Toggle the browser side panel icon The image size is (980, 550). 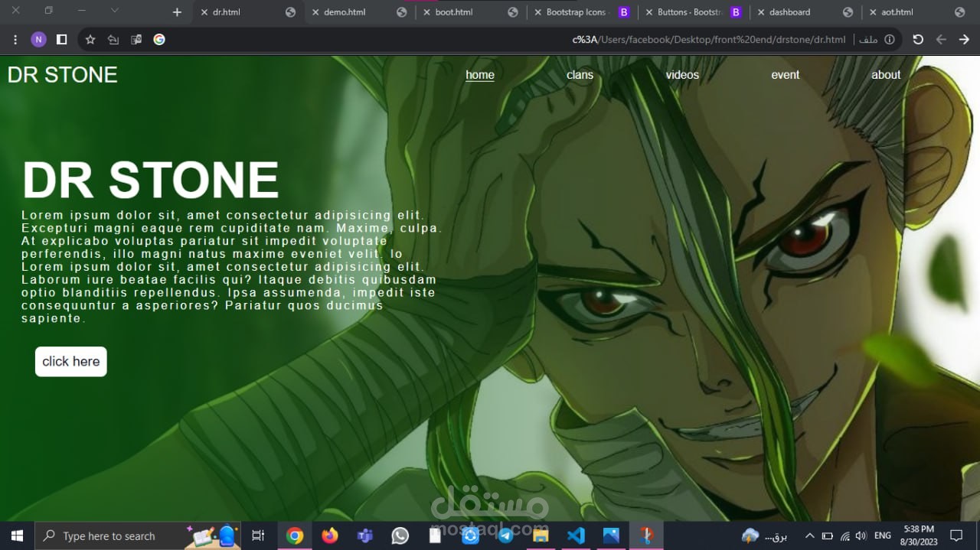(x=62, y=39)
